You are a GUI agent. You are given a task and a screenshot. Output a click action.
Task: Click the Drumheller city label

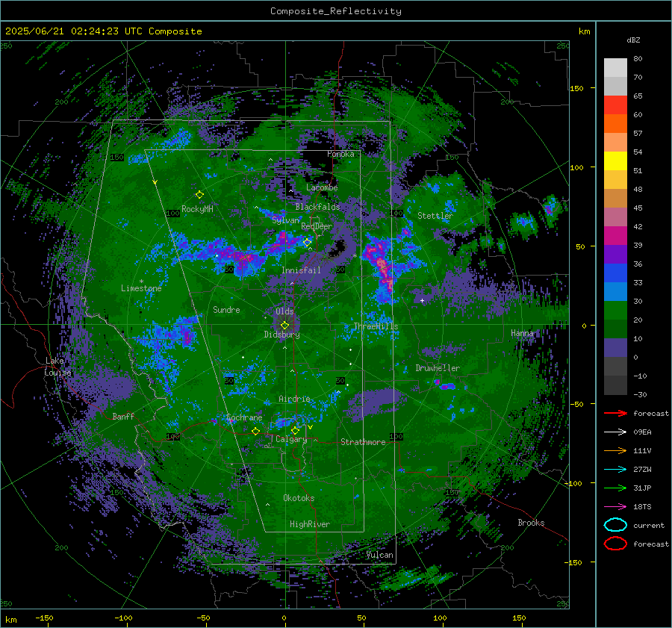(438, 368)
